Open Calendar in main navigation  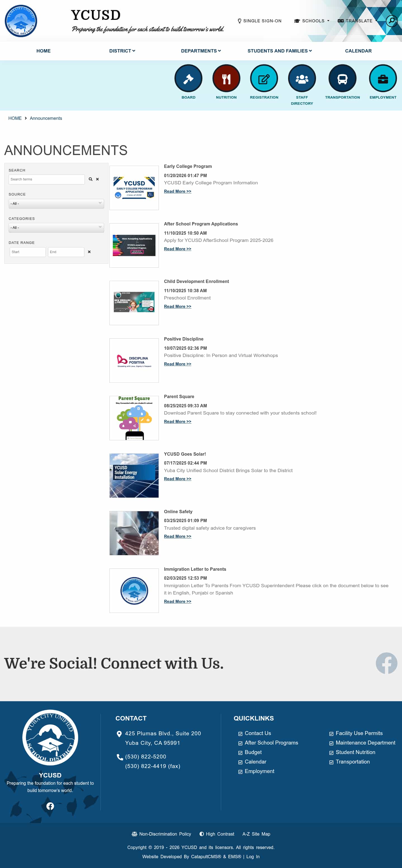pyautogui.click(x=358, y=51)
